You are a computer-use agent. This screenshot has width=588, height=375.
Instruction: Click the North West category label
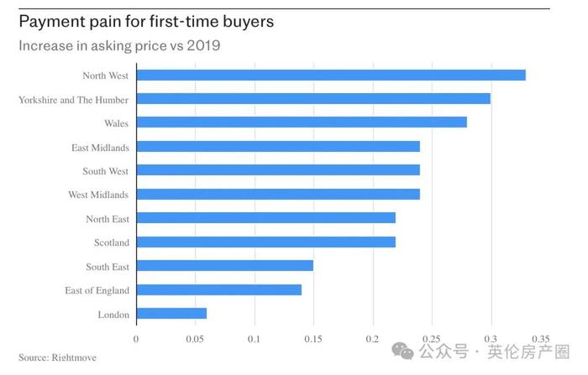105,76
